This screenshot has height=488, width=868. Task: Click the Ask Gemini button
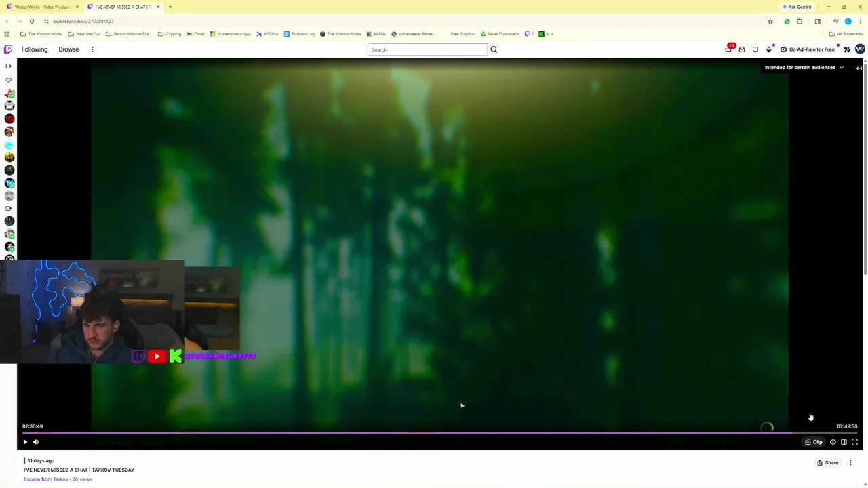(796, 7)
